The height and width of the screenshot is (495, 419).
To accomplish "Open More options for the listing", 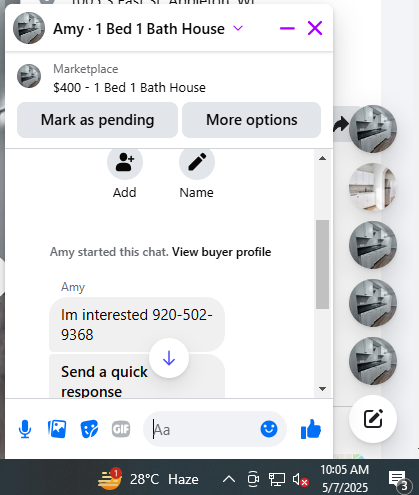I will 251,120.
